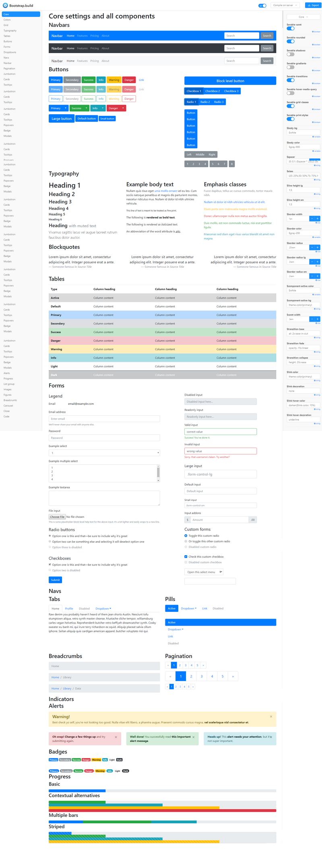This screenshot has width=322, height=868.
Task: Dismiss the 'Oh snap!' red alert
Action: point(116,737)
